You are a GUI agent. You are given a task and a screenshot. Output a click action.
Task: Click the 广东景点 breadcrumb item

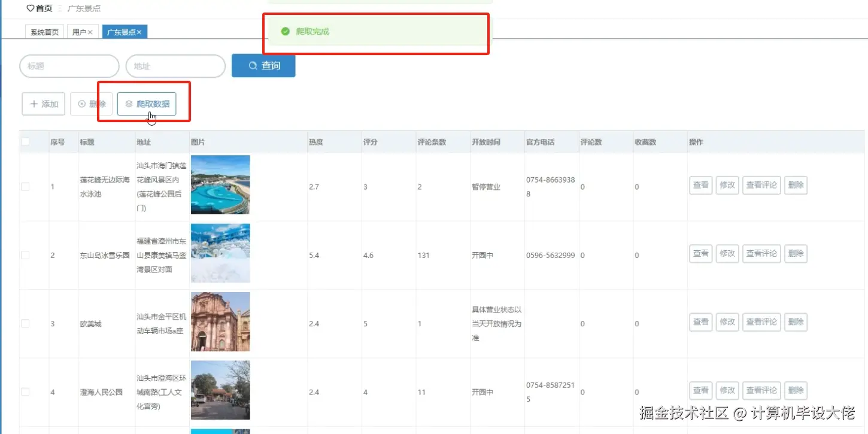click(x=84, y=8)
